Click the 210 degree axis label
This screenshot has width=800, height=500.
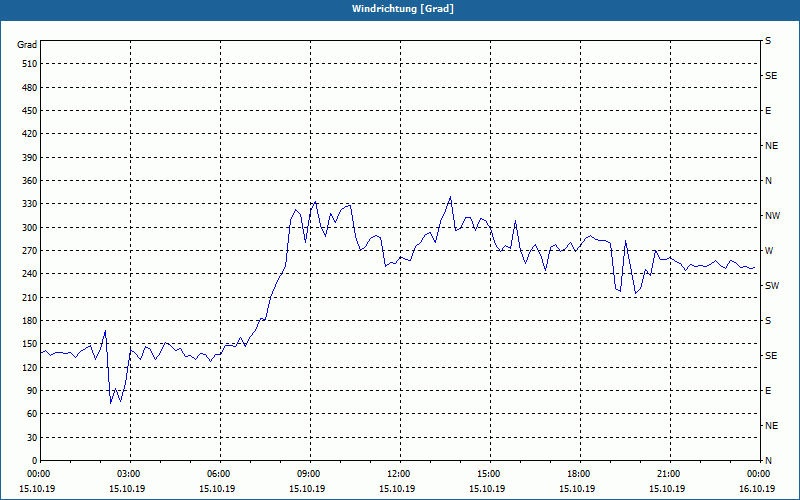click(29, 297)
